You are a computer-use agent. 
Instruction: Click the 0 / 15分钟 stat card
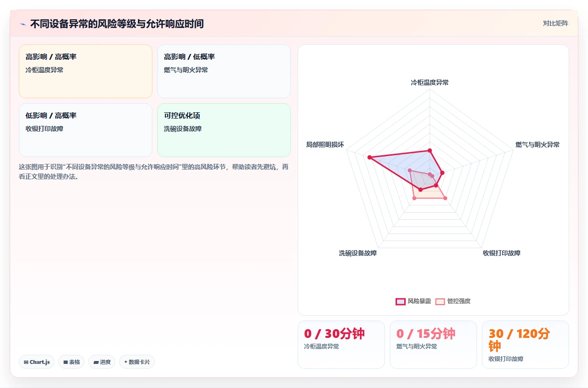pos(433,345)
